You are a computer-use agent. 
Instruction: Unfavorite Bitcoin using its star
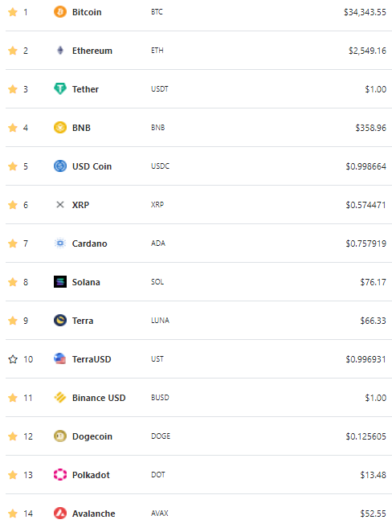[13, 12]
